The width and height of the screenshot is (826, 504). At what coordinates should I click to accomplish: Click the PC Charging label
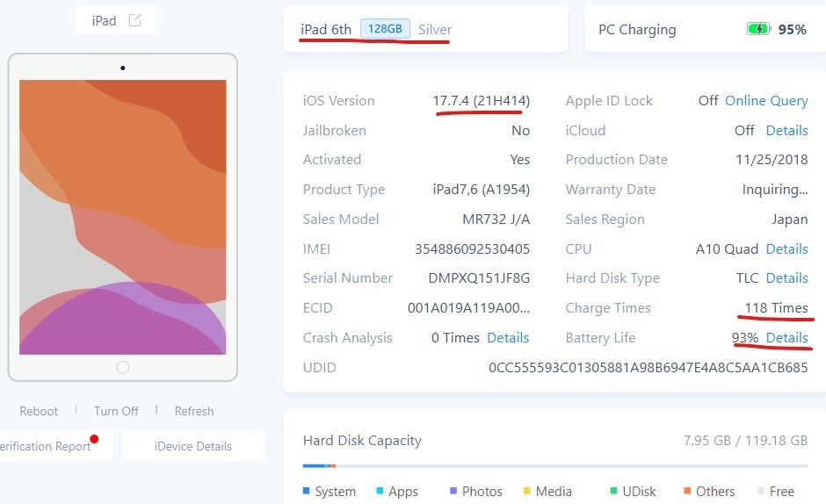(637, 30)
